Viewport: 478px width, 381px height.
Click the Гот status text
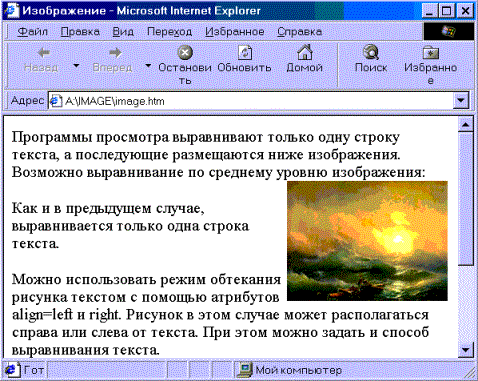click(x=34, y=370)
